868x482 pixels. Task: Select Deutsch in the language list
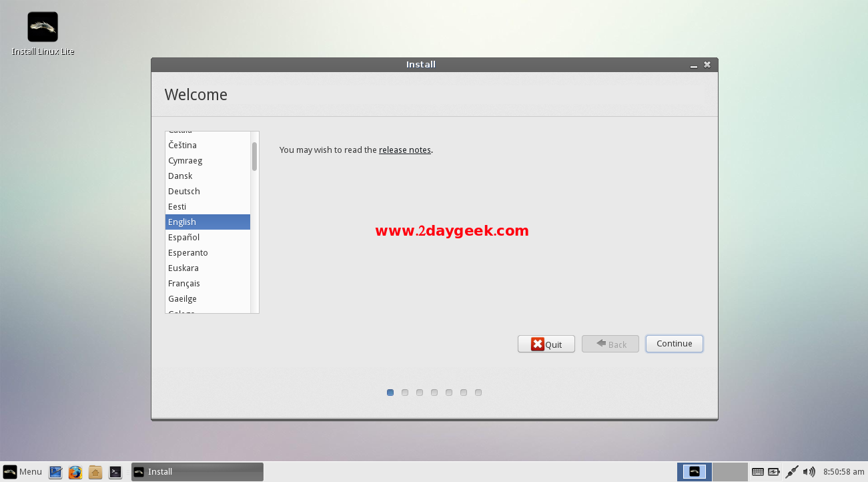184,192
